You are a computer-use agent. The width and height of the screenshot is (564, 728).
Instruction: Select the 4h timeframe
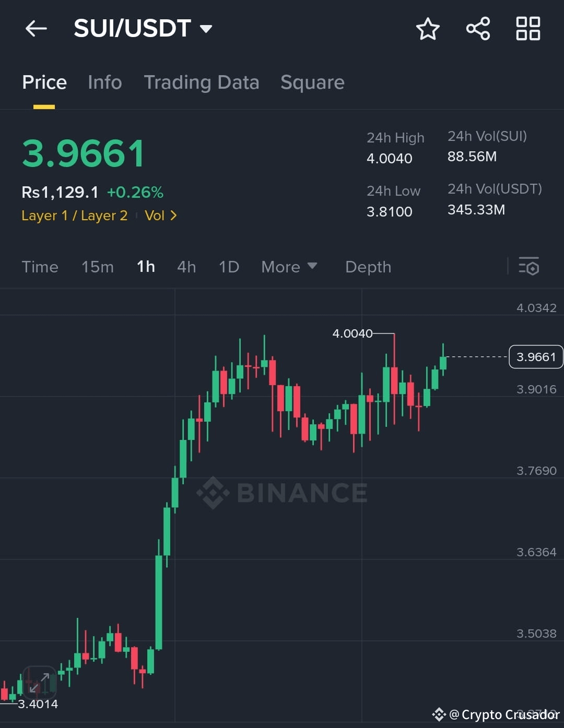186,267
